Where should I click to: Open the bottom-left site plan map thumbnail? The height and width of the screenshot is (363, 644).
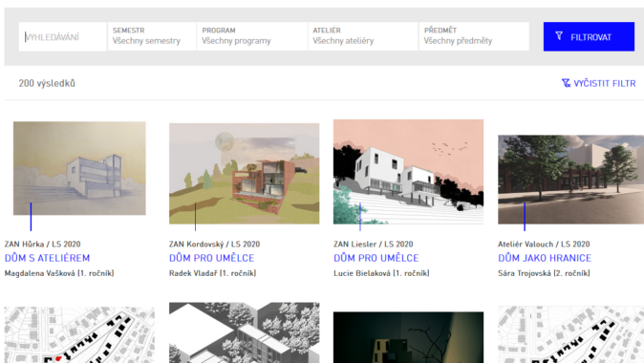click(79, 334)
